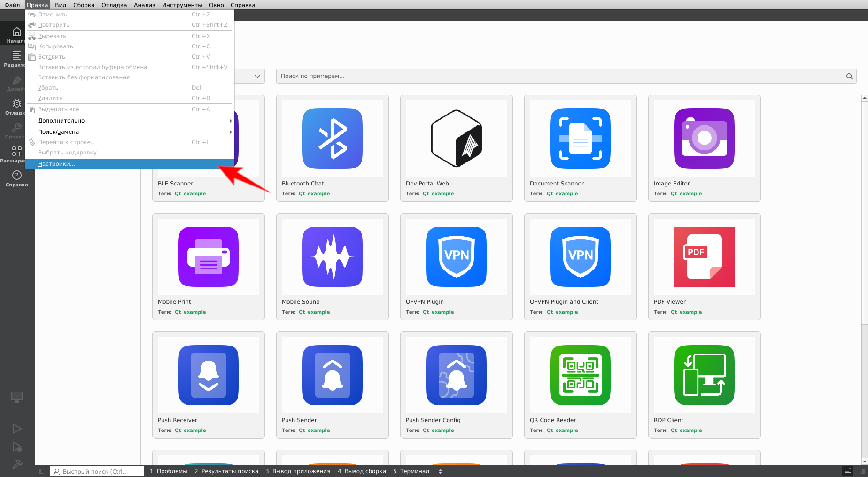The height and width of the screenshot is (477, 868).
Task: Open the Extensions (Расширения) mode icon
Action: click(16, 154)
